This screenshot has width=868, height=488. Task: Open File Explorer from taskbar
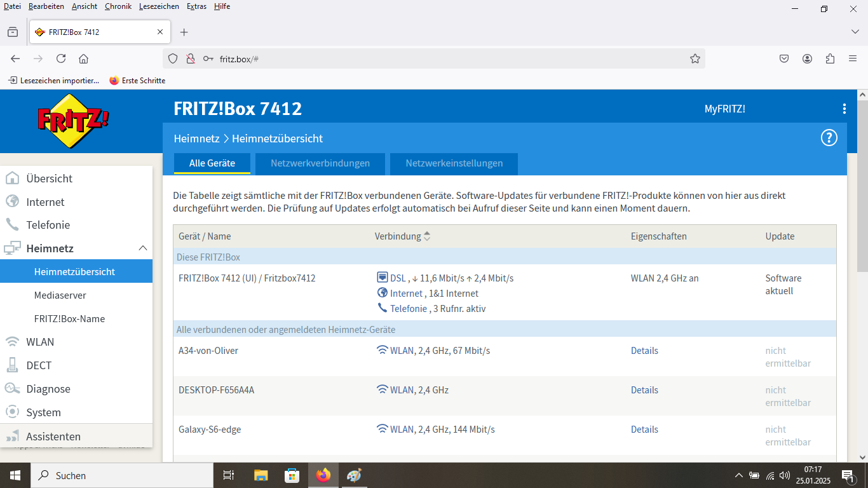pos(261,475)
